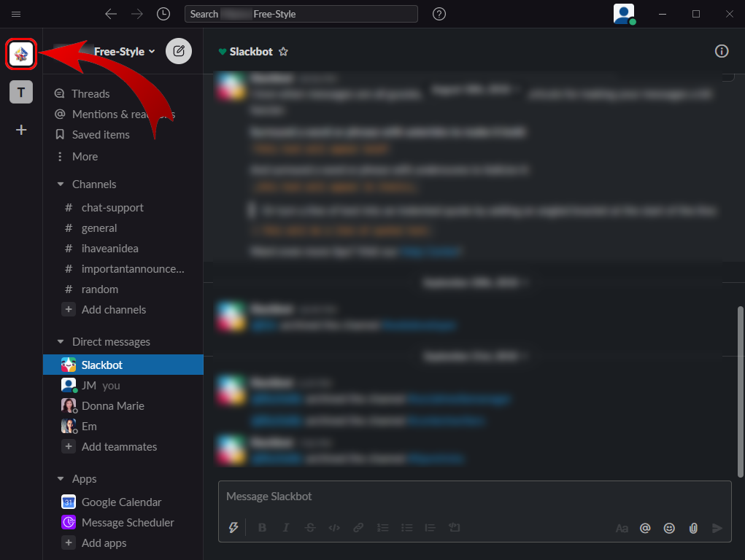Toggle bulleted list formatting
This screenshot has height=560, width=745.
[406, 528]
